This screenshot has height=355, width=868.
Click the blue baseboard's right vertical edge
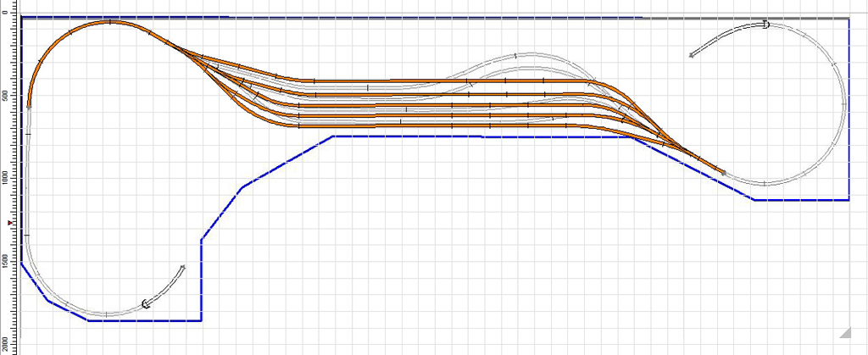(849, 110)
